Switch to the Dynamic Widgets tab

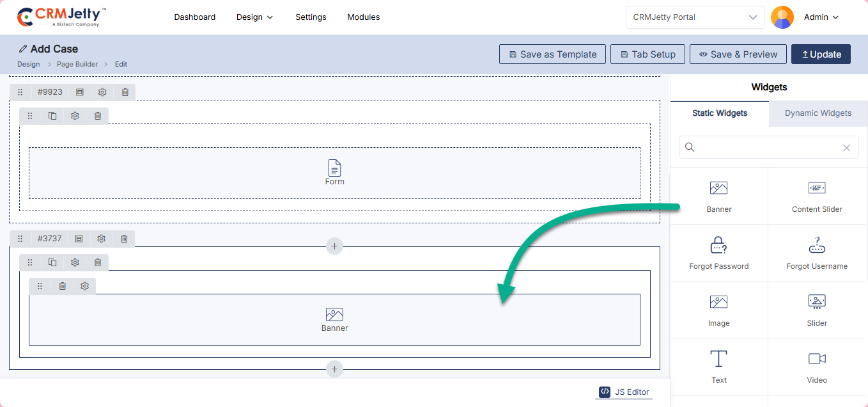tap(818, 113)
